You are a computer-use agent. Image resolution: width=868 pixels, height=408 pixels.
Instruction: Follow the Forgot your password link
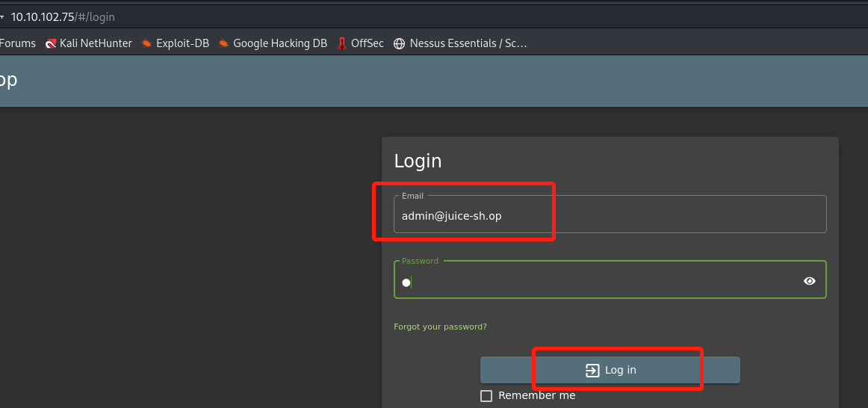(x=440, y=327)
